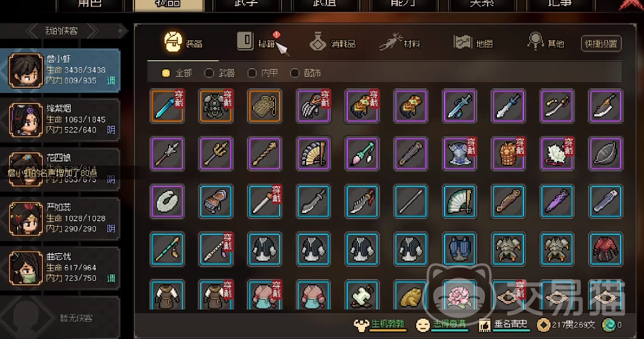Select character 绛紫烟 in party list
The image size is (644, 339).
(x=61, y=119)
